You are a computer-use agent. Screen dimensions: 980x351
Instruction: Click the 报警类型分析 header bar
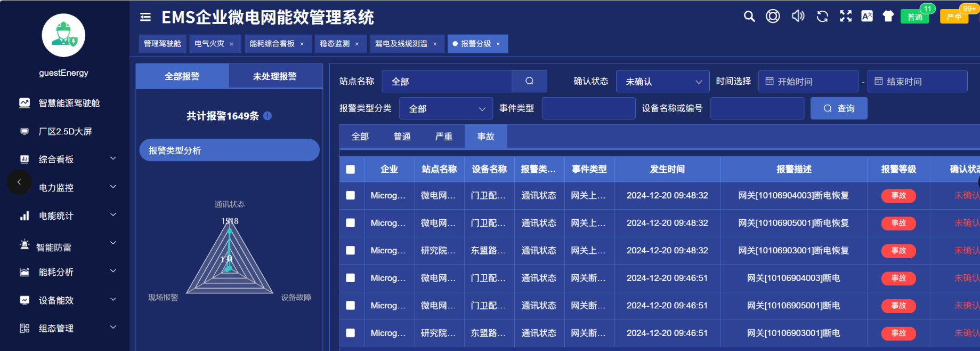tap(229, 150)
